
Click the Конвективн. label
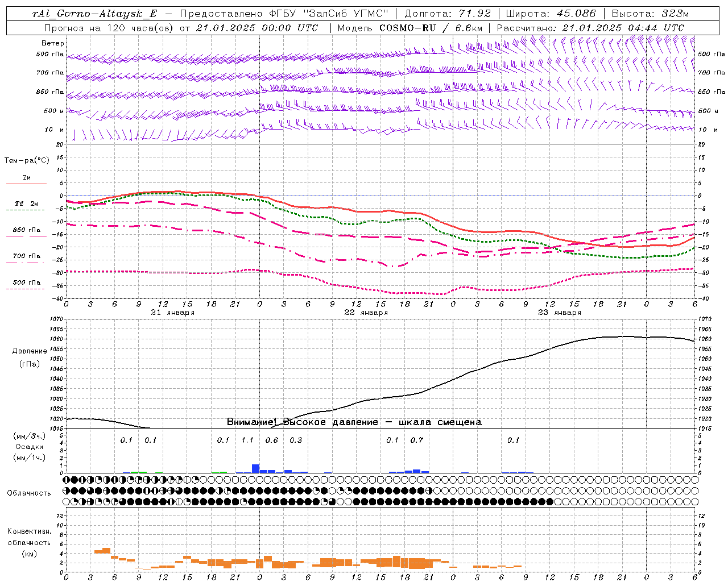(x=30, y=531)
